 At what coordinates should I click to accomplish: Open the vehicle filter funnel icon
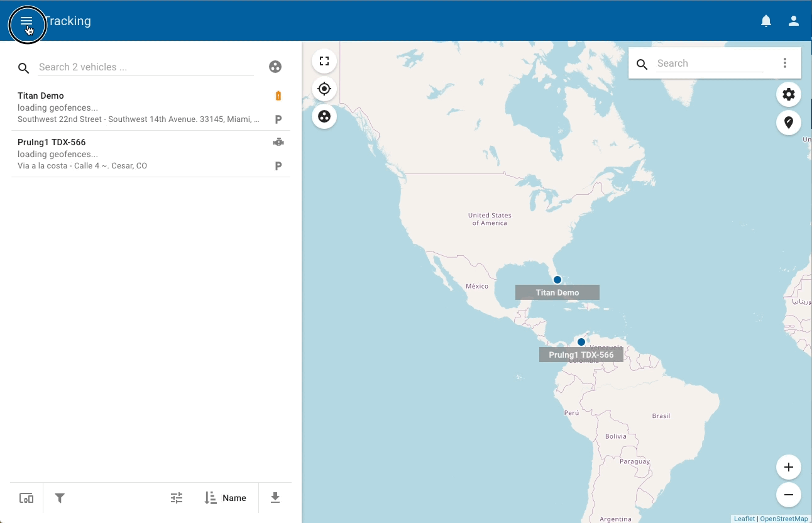[60, 498]
